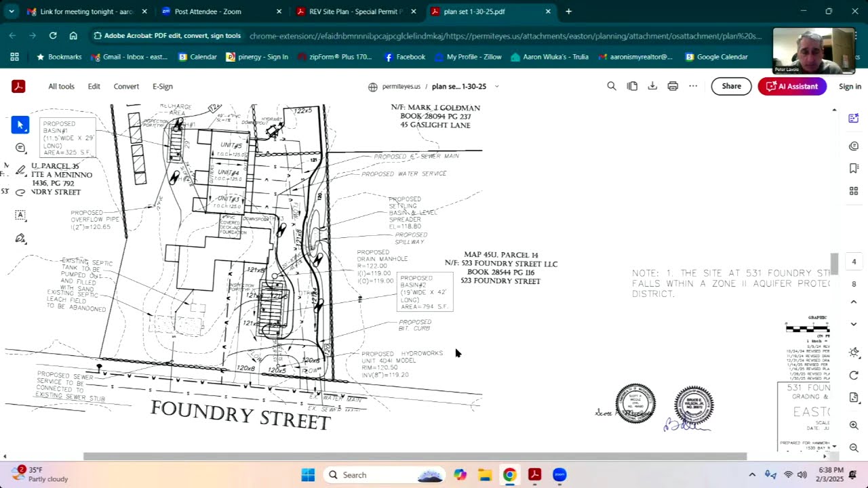This screenshot has width=868, height=488.
Task: Open the bookmarks panel
Action: click(x=854, y=168)
